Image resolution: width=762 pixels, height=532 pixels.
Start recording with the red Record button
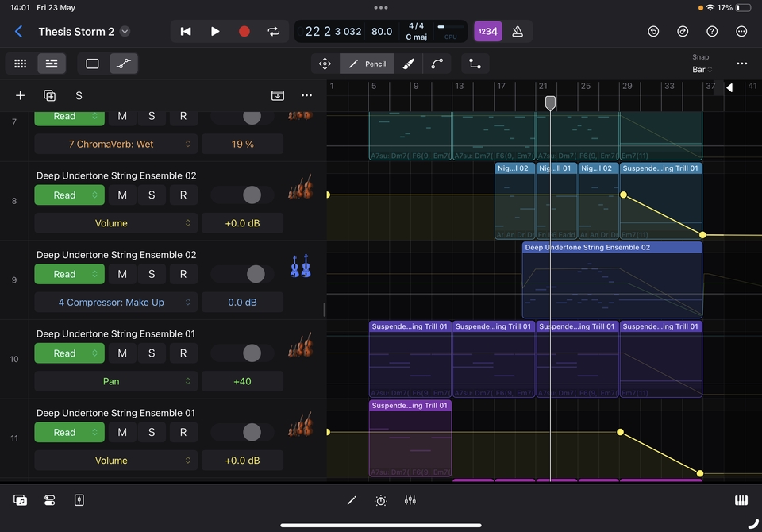coord(244,32)
